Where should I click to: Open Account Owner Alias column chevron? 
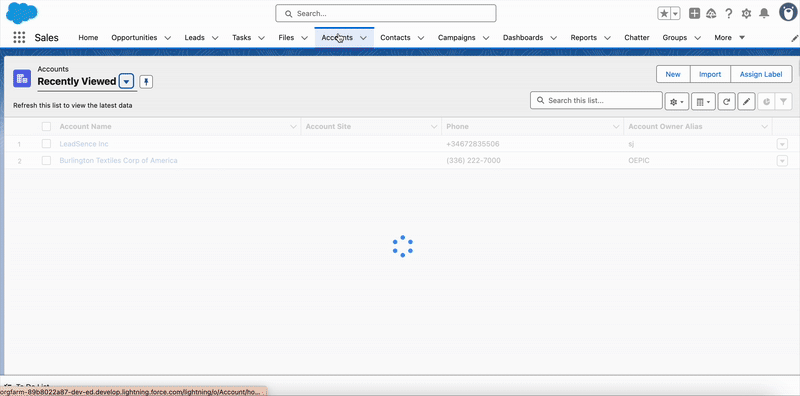click(764, 127)
